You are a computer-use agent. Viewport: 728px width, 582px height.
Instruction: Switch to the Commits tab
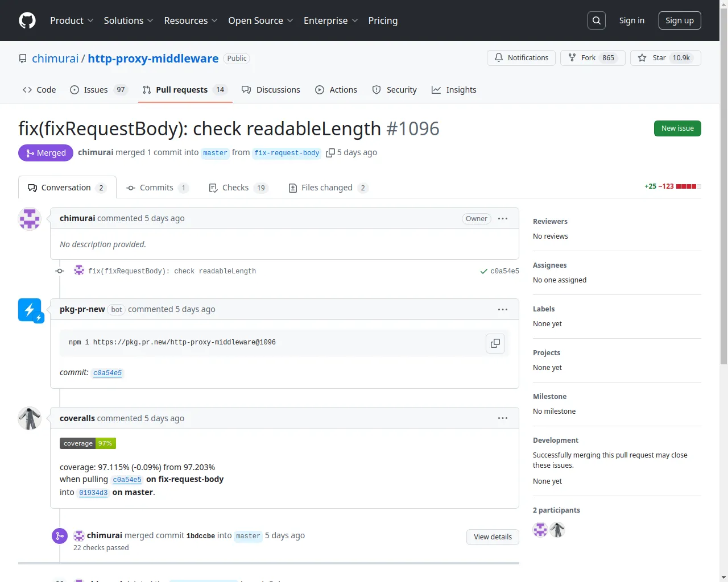click(158, 188)
